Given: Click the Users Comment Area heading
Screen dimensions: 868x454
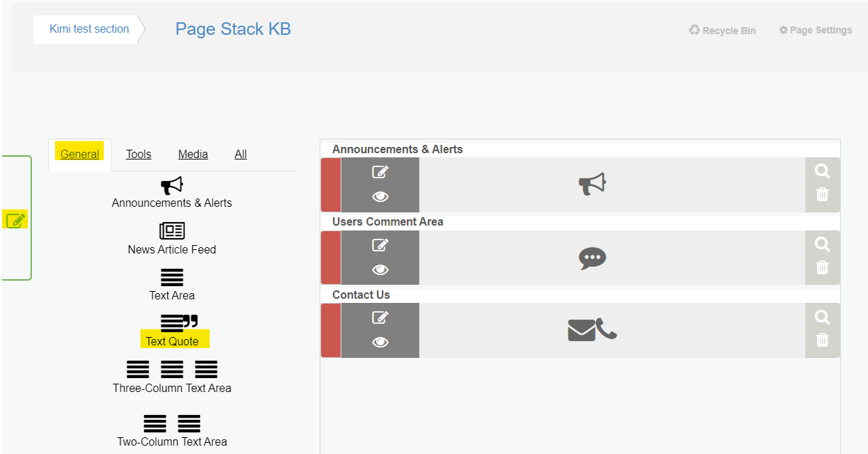Looking at the screenshot, I should pos(388,221).
